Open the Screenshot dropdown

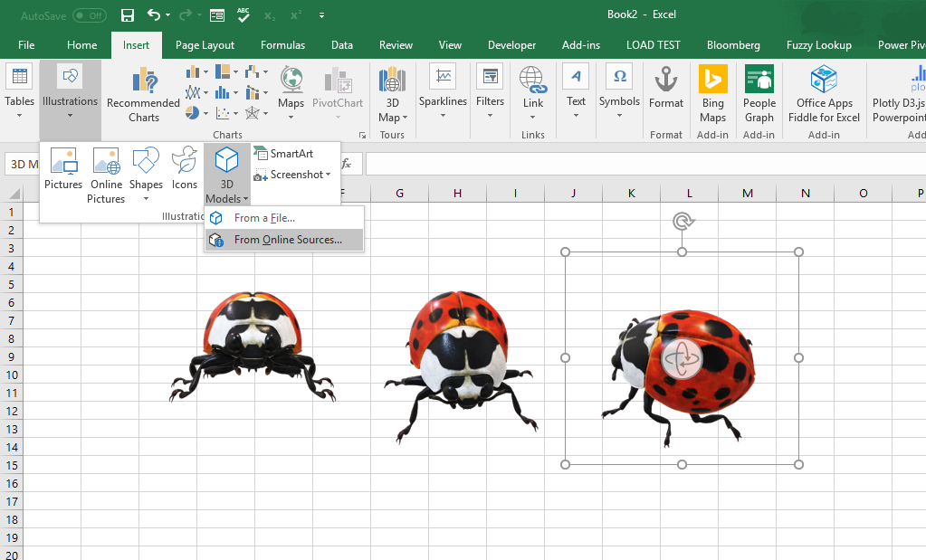293,175
